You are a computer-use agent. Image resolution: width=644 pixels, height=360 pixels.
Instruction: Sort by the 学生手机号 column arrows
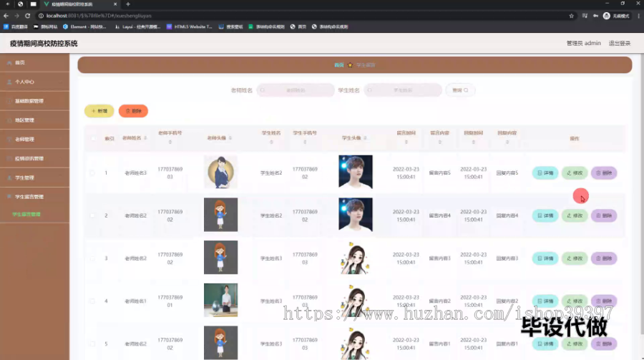pos(305,142)
